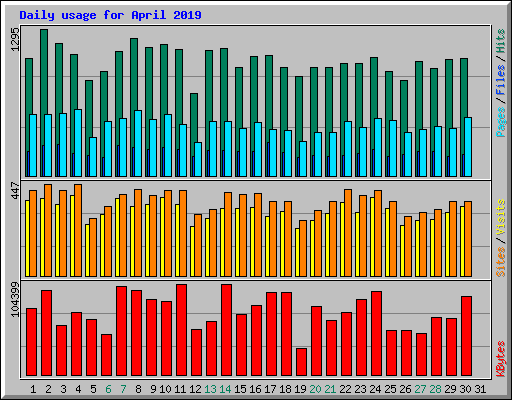Screen dimensions: 512x400
Task: Select the red KBytes bar for day 7
Action: [121, 331]
